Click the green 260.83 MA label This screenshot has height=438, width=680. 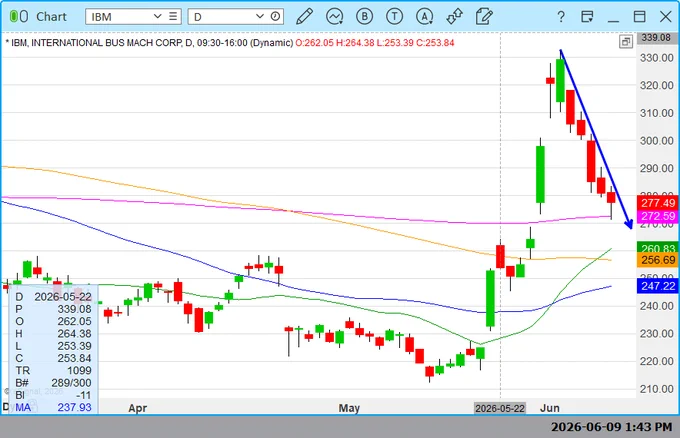pos(658,248)
